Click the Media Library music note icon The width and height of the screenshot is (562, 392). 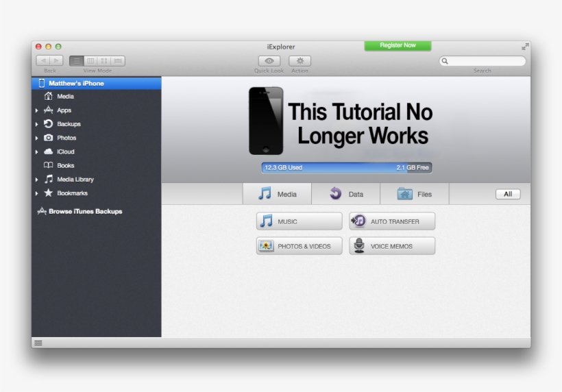(49, 179)
